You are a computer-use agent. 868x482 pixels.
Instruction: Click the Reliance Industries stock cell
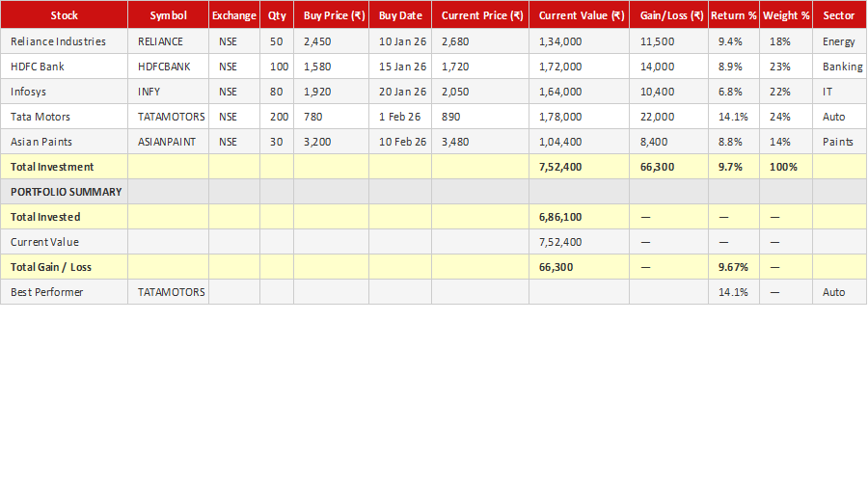65,41
